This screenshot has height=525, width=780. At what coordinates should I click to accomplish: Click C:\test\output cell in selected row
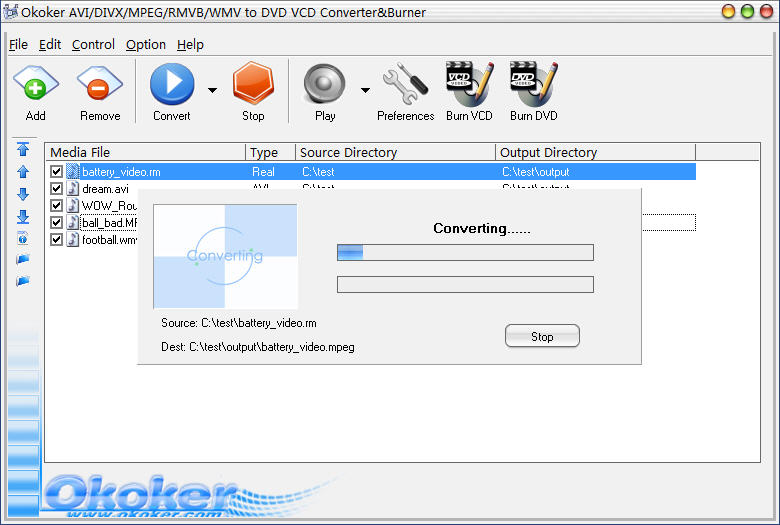click(x=535, y=172)
